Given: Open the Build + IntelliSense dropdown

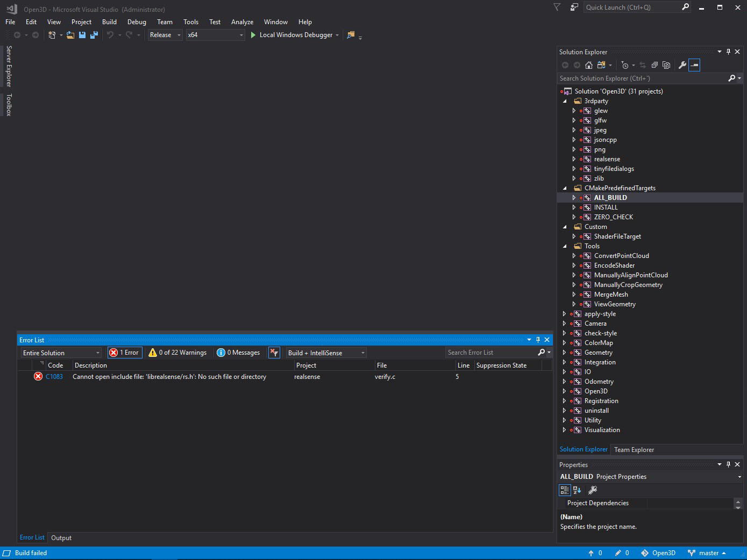Looking at the screenshot, I should coord(326,353).
